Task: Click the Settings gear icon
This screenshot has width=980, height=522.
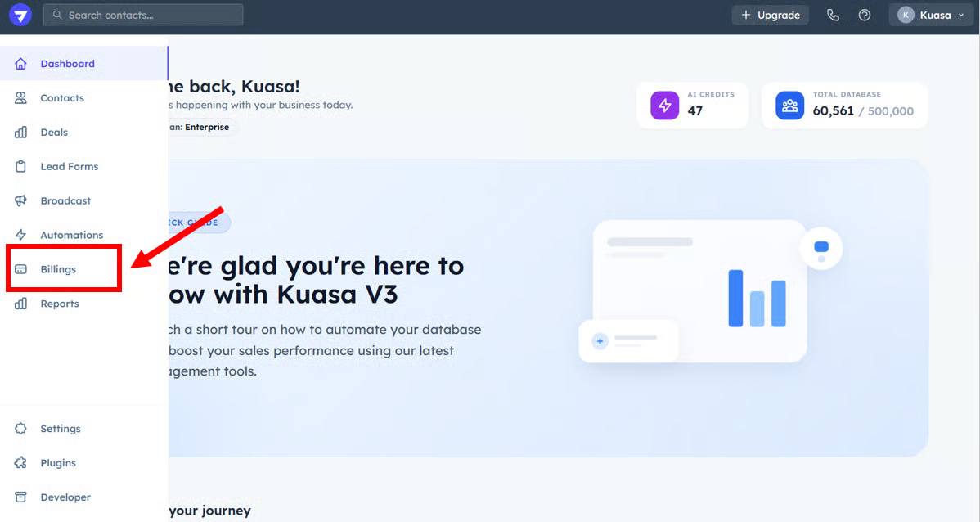Action: click(x=21, y=429)
